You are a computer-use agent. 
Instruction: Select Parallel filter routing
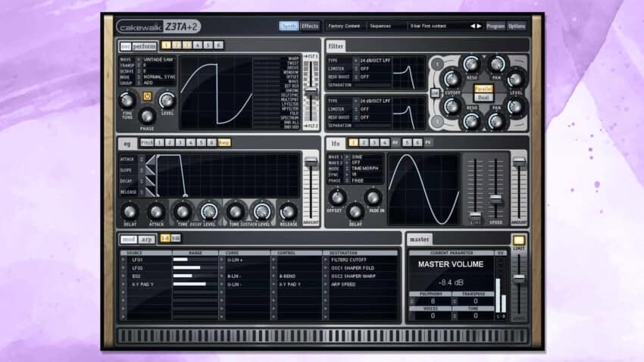(483, 89)
